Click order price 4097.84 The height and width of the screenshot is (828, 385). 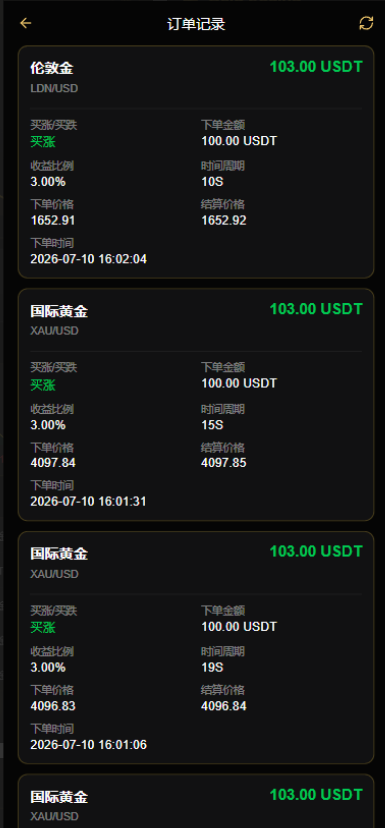click(x=53, y=463)
